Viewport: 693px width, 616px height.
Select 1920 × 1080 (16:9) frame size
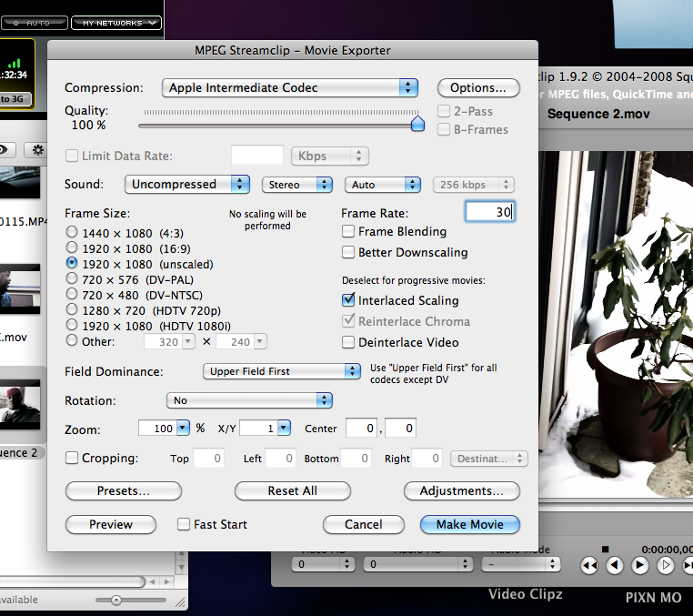tap(72, 247)
